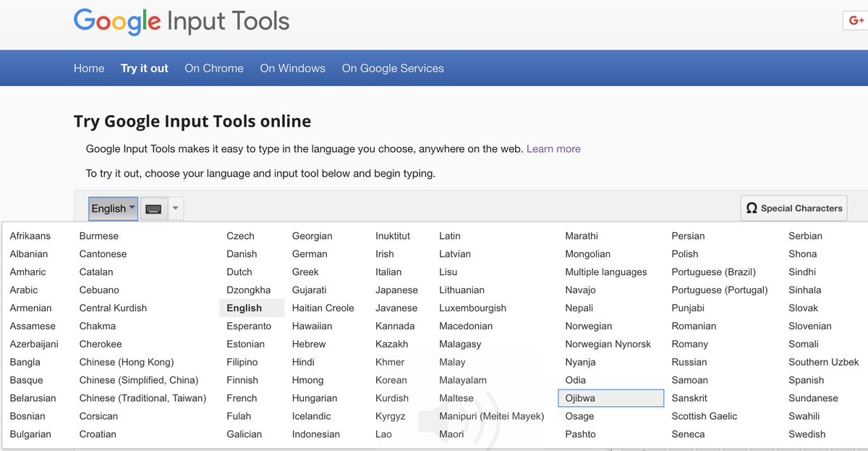Select Manipuri (Meitei Mayek) language
Screen dimensions: 868x451
coord(491,416)
